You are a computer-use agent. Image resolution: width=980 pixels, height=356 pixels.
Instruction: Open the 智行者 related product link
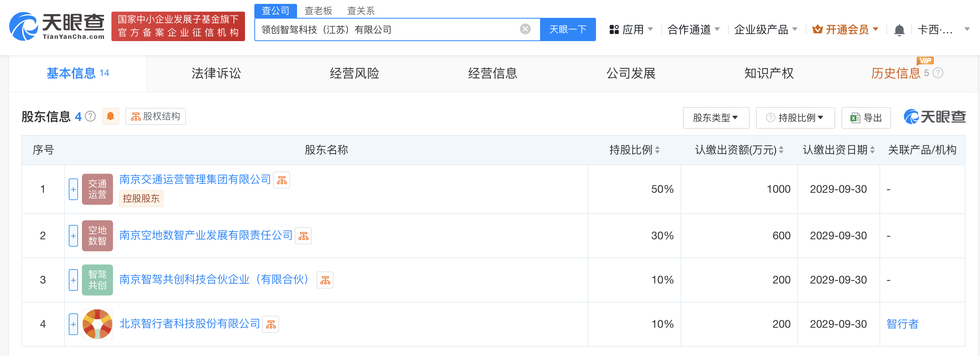click(903, 324)
